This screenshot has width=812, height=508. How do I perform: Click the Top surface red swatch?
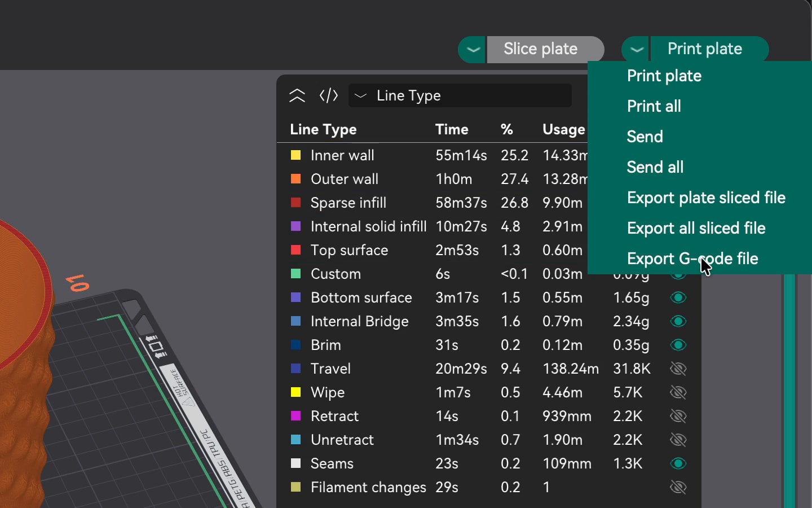pyautogui.click(x=295, y=249)
